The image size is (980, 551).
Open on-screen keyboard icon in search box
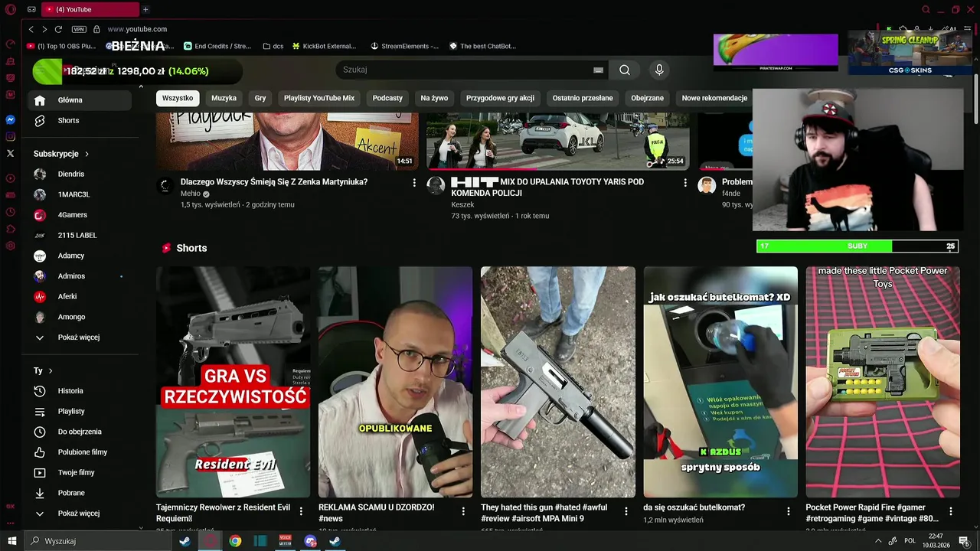point(598,70)
